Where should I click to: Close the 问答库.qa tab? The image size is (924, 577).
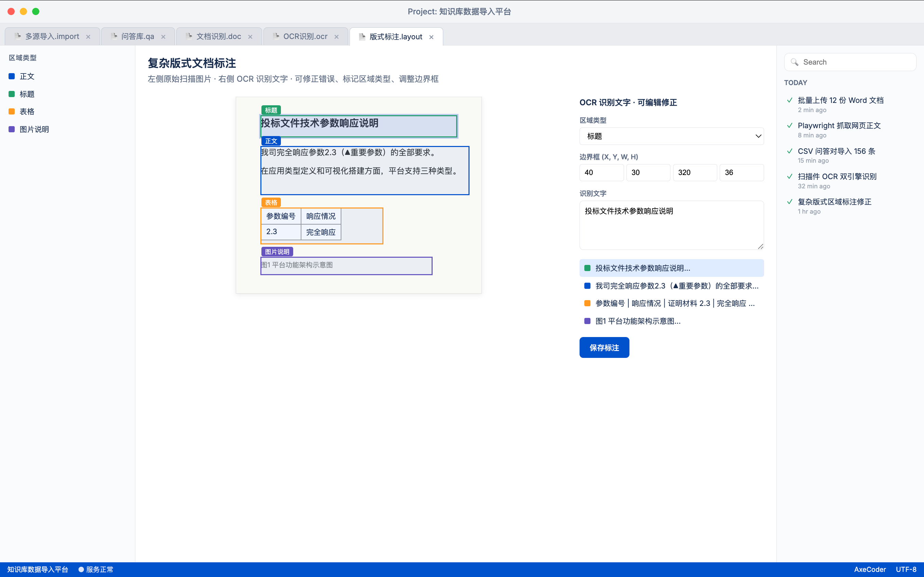pos(163,37)
